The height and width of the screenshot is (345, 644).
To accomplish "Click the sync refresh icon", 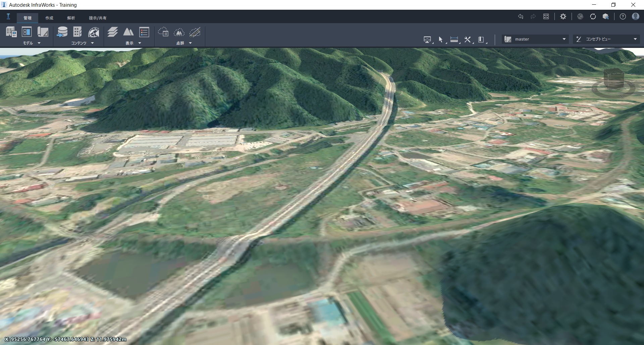I will coord(593,16).
